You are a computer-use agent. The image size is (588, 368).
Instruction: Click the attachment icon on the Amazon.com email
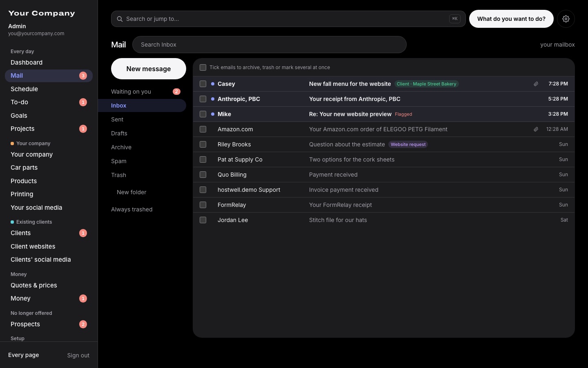[x=536, y=129]
